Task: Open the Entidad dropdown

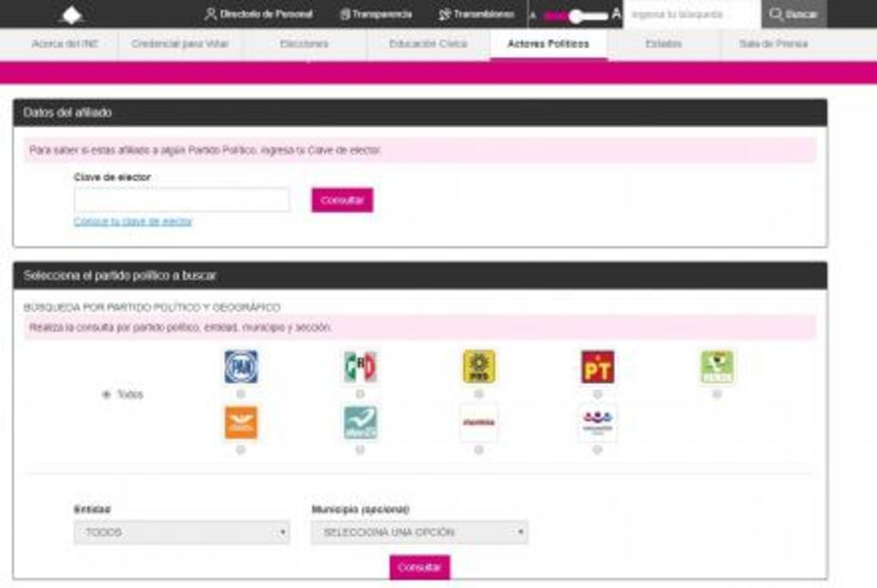Action: (x=181, y=533)
